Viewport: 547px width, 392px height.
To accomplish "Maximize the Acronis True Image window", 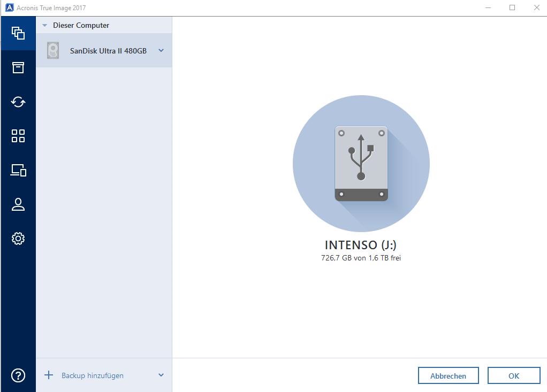I will (x=512, y=7).
